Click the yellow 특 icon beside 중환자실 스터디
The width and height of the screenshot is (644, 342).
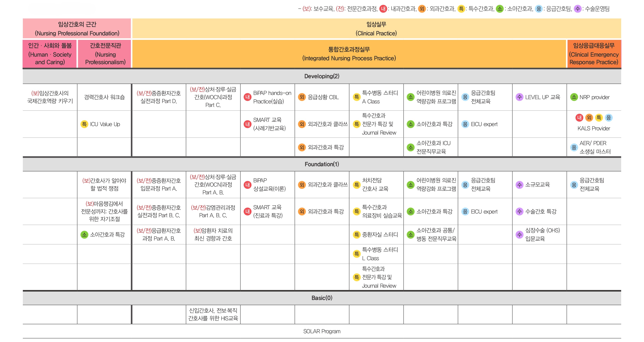coord(357,235)
